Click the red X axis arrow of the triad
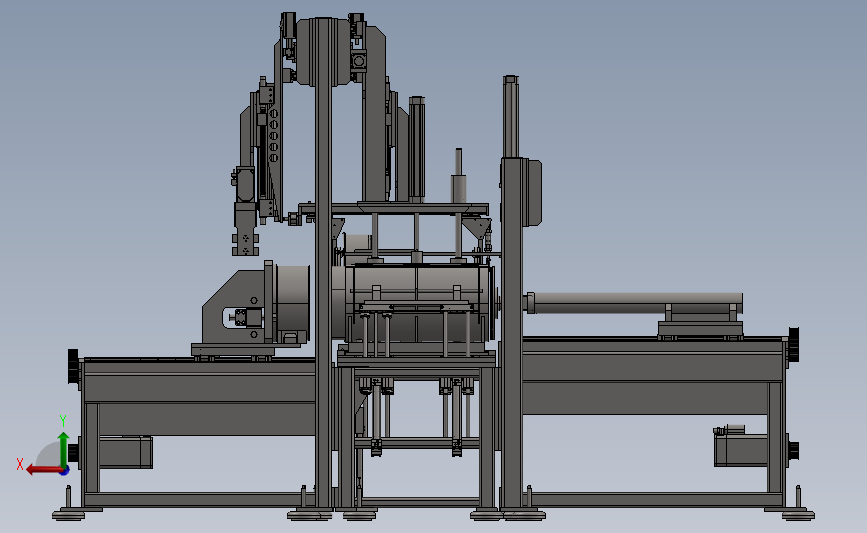This screenshot has height=533, width=867. [x=44, y=470]
